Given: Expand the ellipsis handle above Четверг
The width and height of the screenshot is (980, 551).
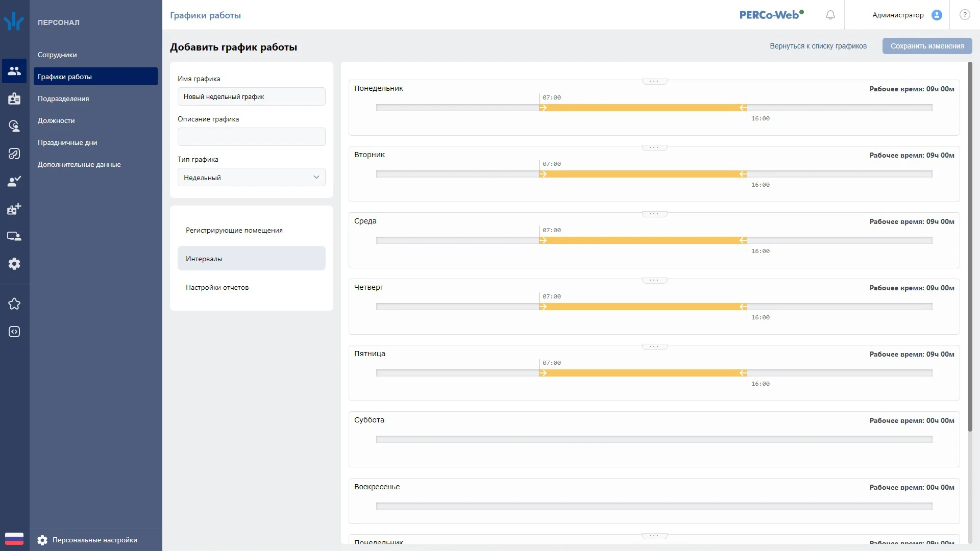Looking at the screenshot, I should pos(654,281).
